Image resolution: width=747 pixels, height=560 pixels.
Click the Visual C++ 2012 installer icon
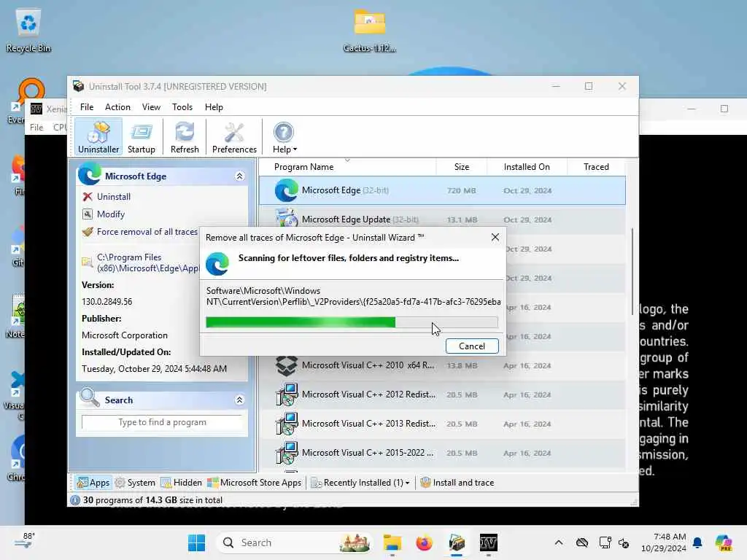tap(286, 394)
